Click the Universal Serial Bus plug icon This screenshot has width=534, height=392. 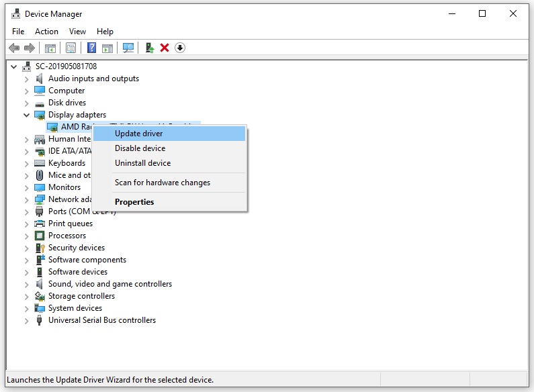(40, 320)
